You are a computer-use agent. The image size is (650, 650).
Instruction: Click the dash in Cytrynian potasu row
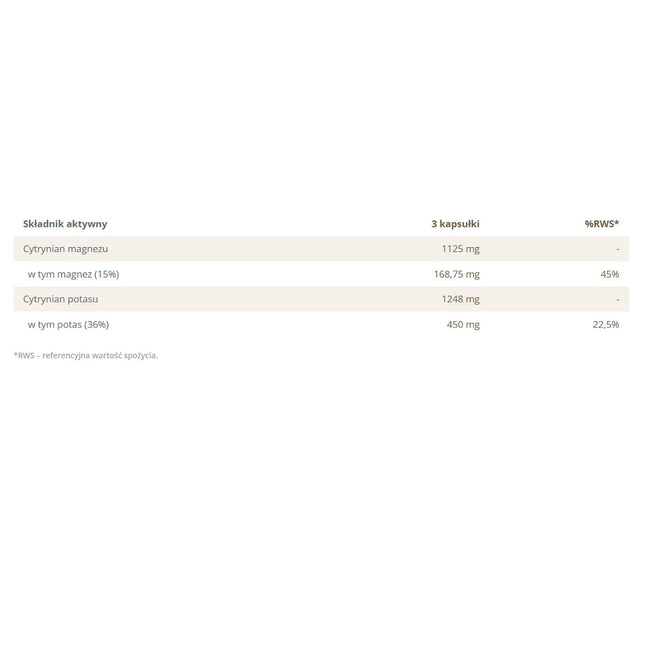(x=617, y=300)
